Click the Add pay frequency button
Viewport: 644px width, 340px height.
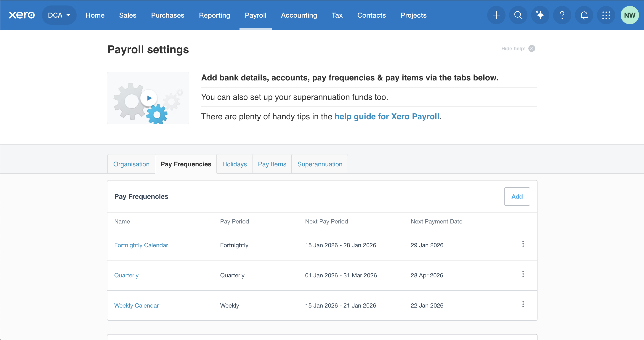(x=517, y=197)
